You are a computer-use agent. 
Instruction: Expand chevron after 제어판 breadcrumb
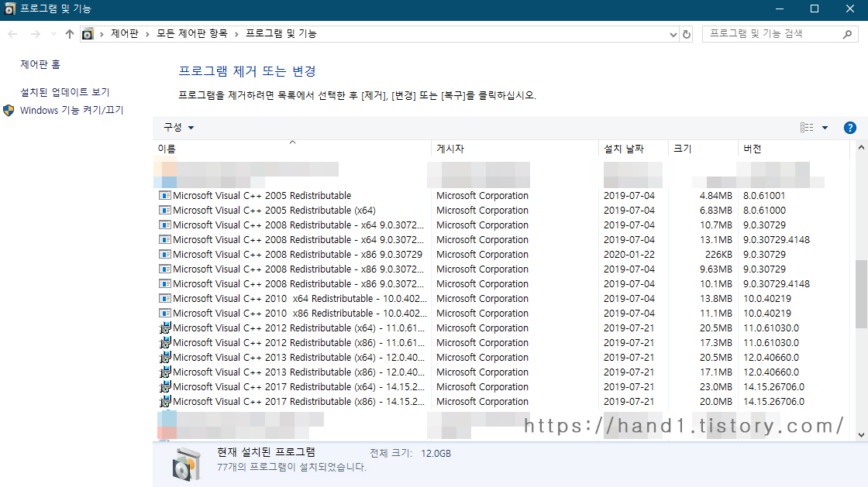click(x=147, y=34)
